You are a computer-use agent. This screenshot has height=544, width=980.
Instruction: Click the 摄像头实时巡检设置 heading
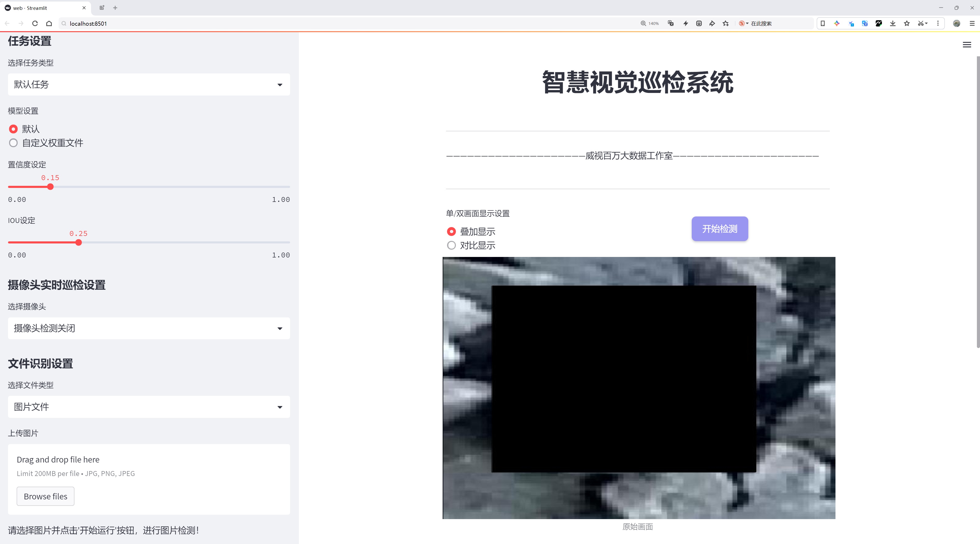(57, 285)
